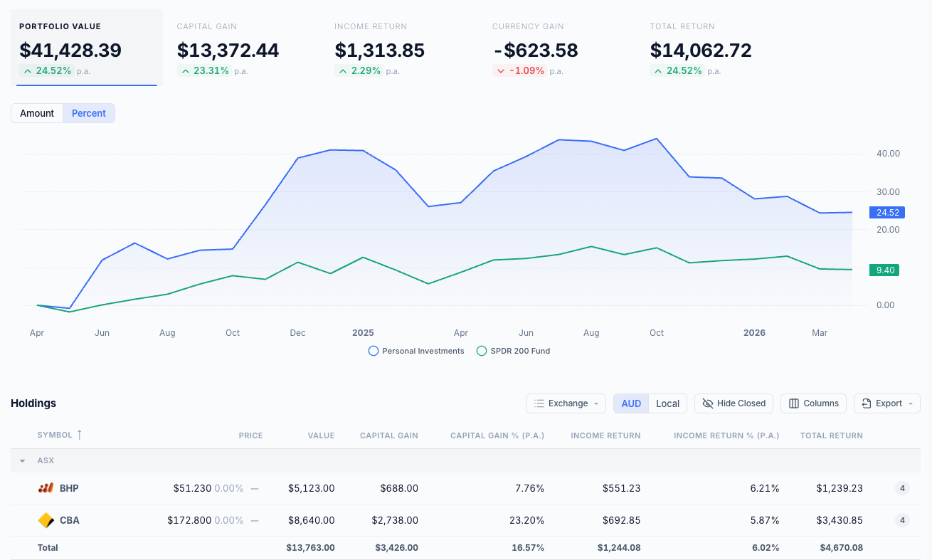
Task: Click the list icon inside the Exchange filter
Action: (538, 403)
